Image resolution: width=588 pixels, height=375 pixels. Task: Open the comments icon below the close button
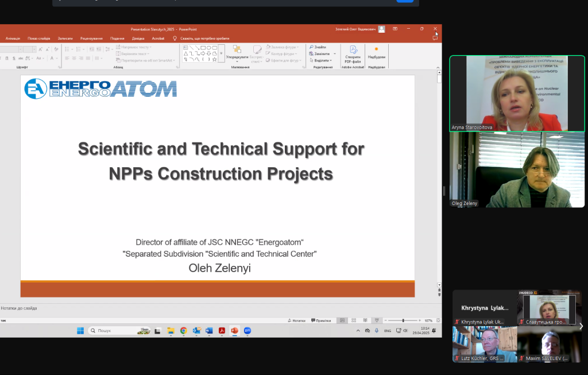coord(435,37)
